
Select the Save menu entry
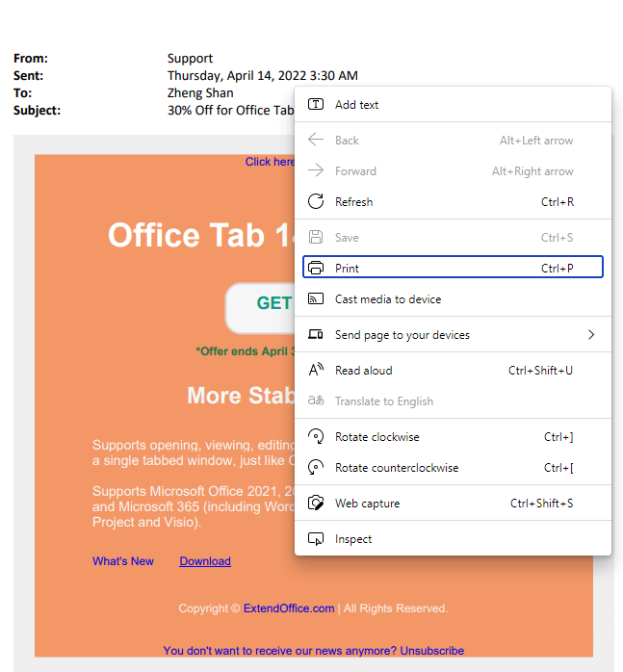(453, 237)
